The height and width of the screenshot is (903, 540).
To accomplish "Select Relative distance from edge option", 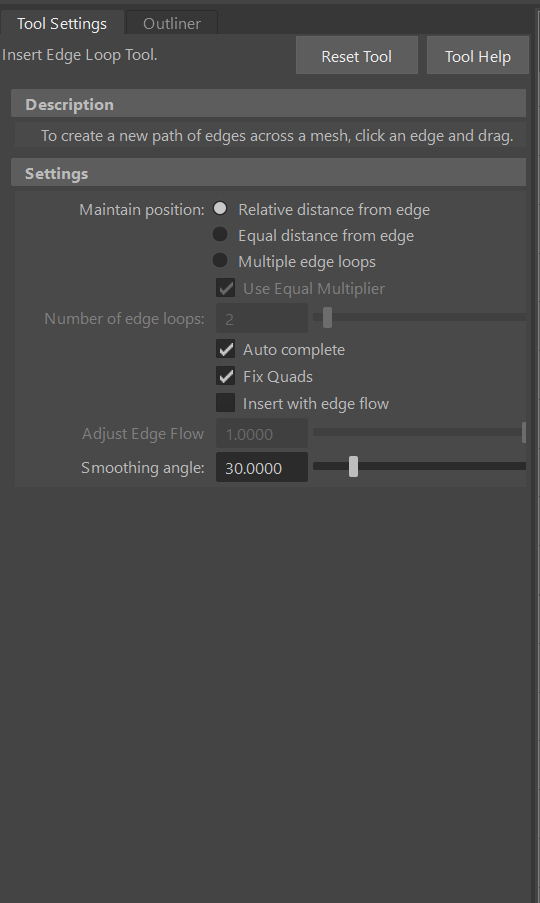I will coord(220,208).
